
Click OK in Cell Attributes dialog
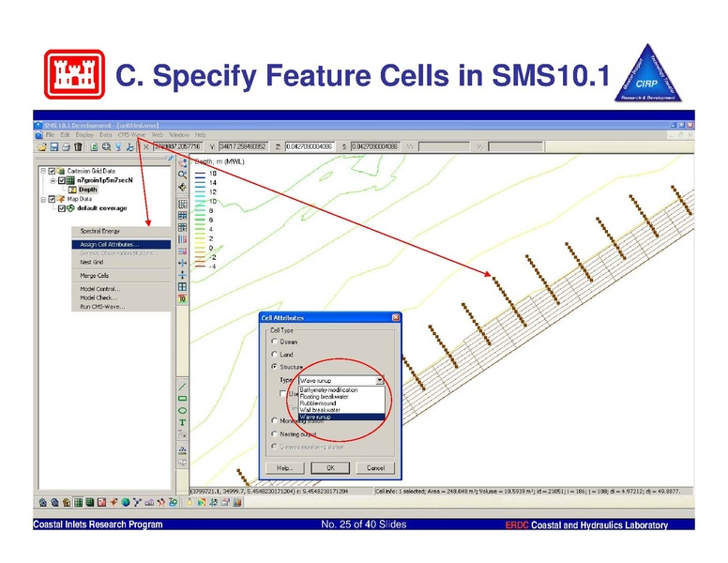tap(330, 468)
